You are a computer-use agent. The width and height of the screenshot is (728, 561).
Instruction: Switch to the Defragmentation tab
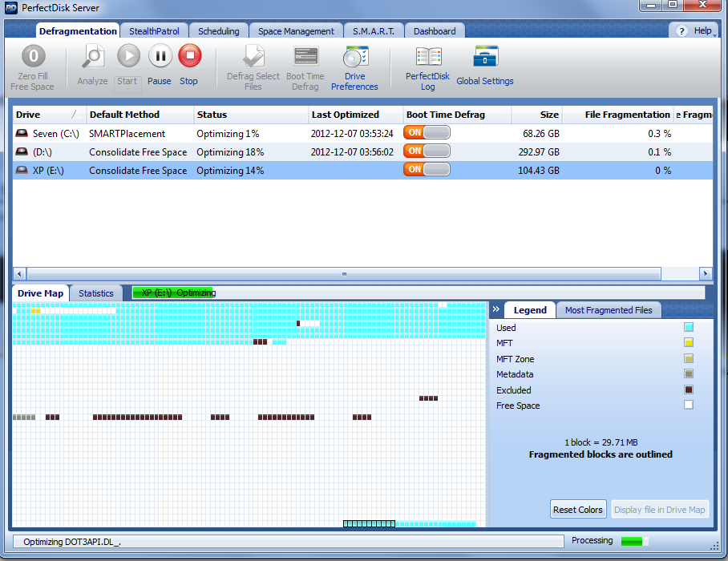tap(78, 31)
